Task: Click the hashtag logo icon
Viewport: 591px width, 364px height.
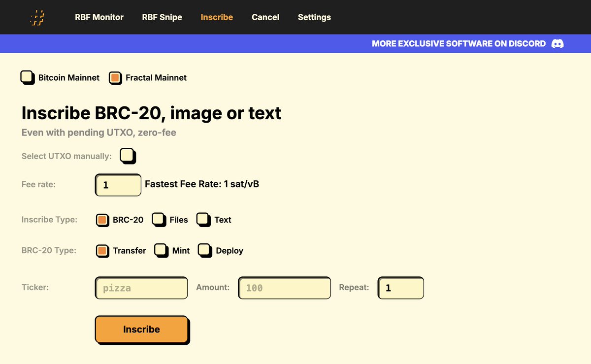Action: coord(37,18)
